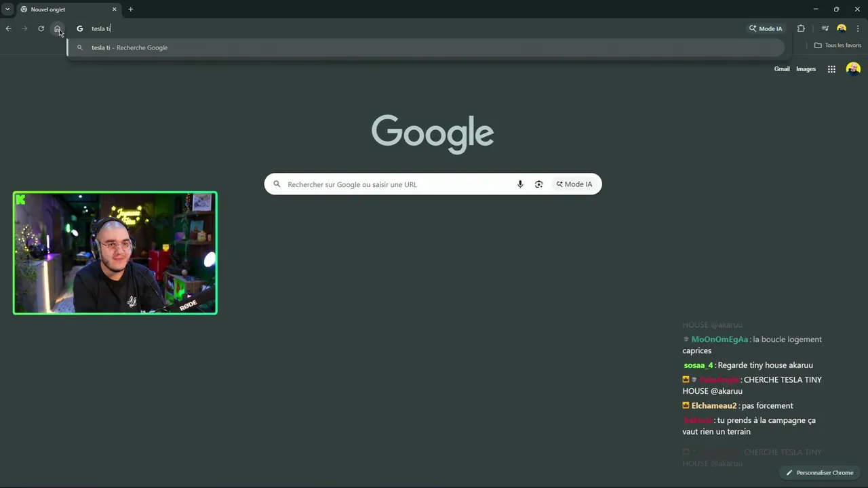Click the address bar containing 'tesla ti'
This screenshot has width=868, height=488.
coord(407,28)
